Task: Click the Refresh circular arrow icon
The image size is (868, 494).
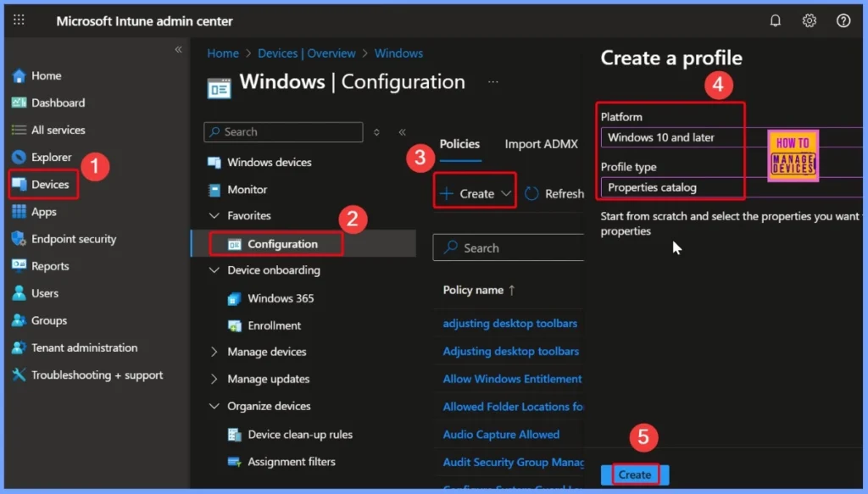Action: coord(531,193)
